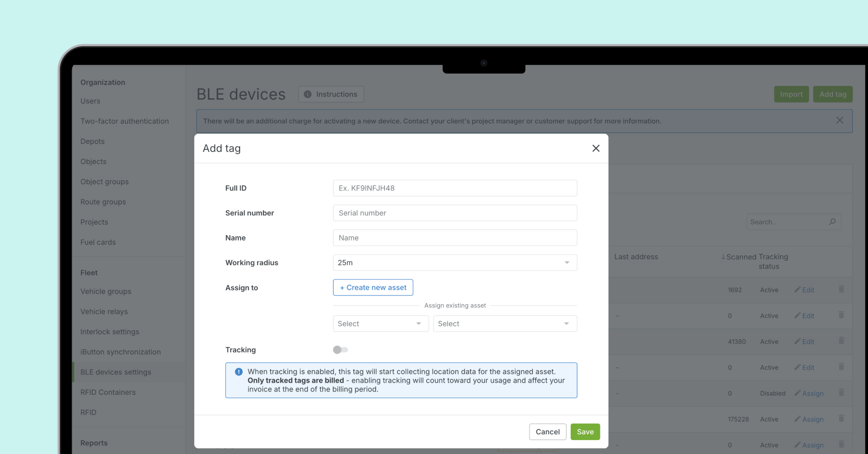Click the scanned value 41380
The width and height of the screenshot is (868, 454).
coord(737,342)
